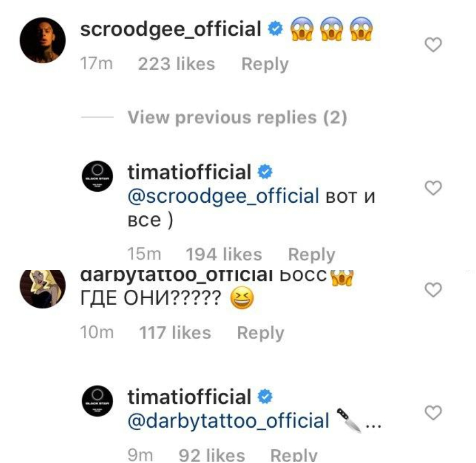The height and width of the screenshot is (463, 476).
Task: Open the scroodgee_official username link
Action: [171, 29]
